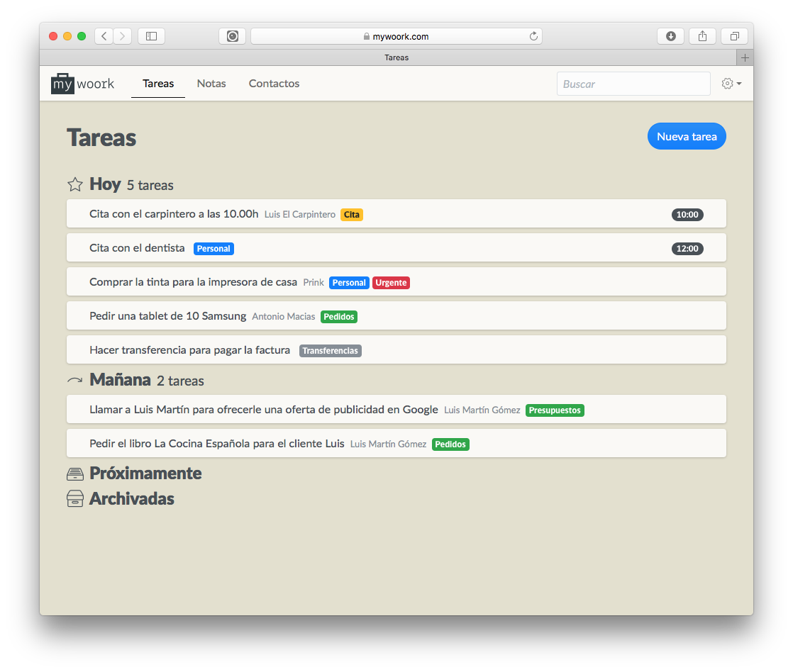This screenshot has width=793, height=672.
Task: Click the star icon next to Hoy
Action: tap(75, 184)
